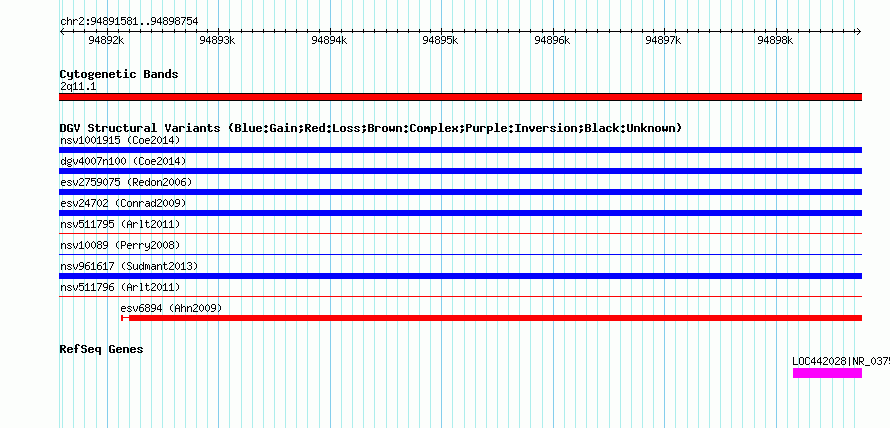Click thin blue line under nsv10089
Viewport: 890px width, 428px height.
(x=460, y=254)
